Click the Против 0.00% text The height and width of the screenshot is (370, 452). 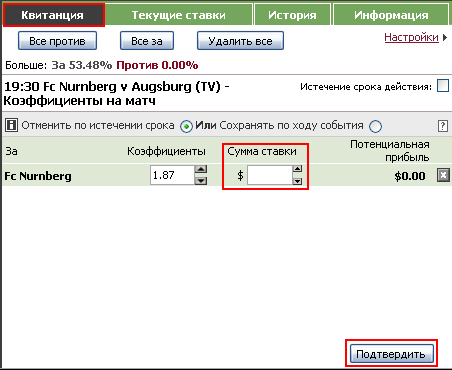(157, 65)
